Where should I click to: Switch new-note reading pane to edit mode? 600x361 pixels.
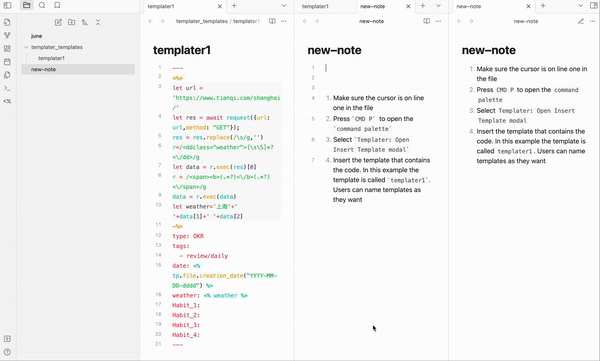[581, 21]
